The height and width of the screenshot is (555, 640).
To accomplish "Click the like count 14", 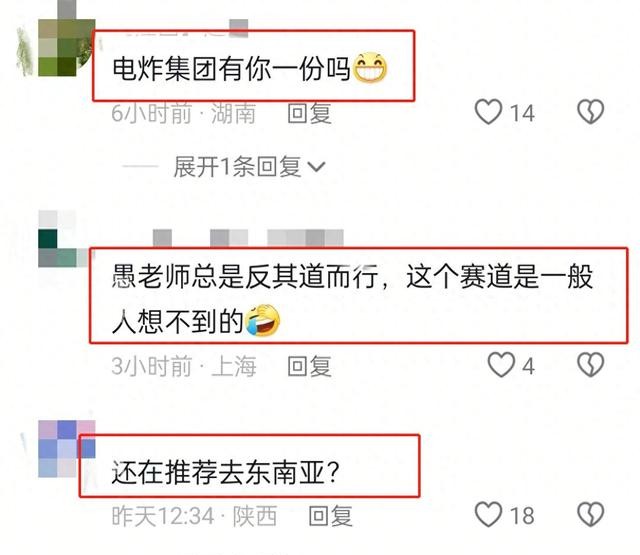I will click(x=522, y=113).
